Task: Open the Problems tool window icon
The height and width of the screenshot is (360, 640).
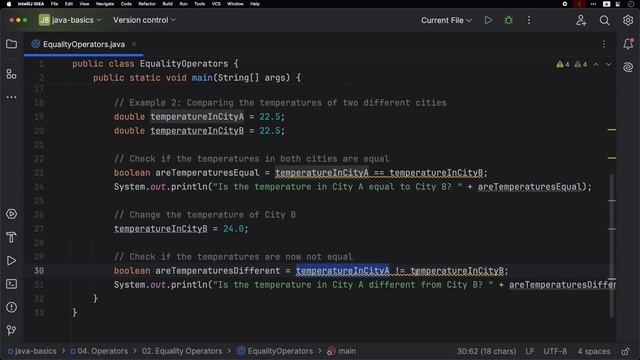Action: pos(11,307)
